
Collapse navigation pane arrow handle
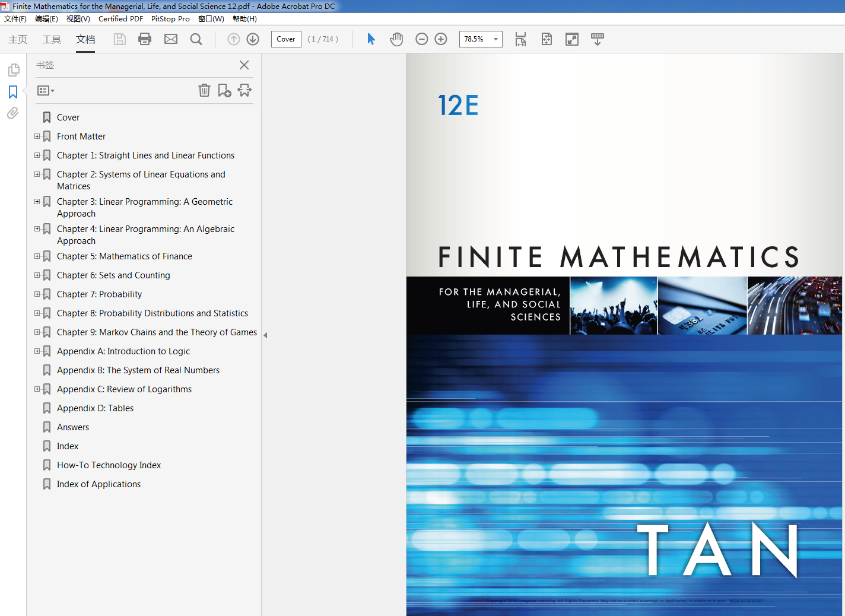(265, 335)
